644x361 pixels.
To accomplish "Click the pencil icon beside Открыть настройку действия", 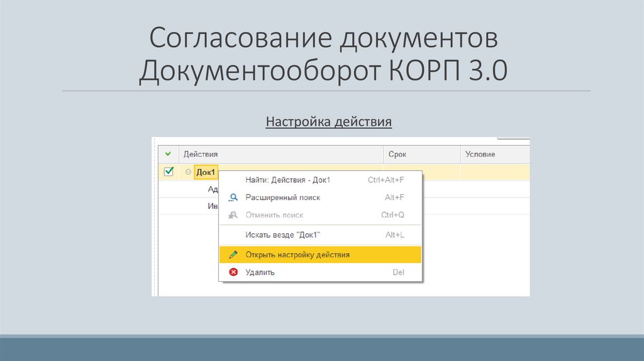I will pyautogui.click(x=233, y=255).
